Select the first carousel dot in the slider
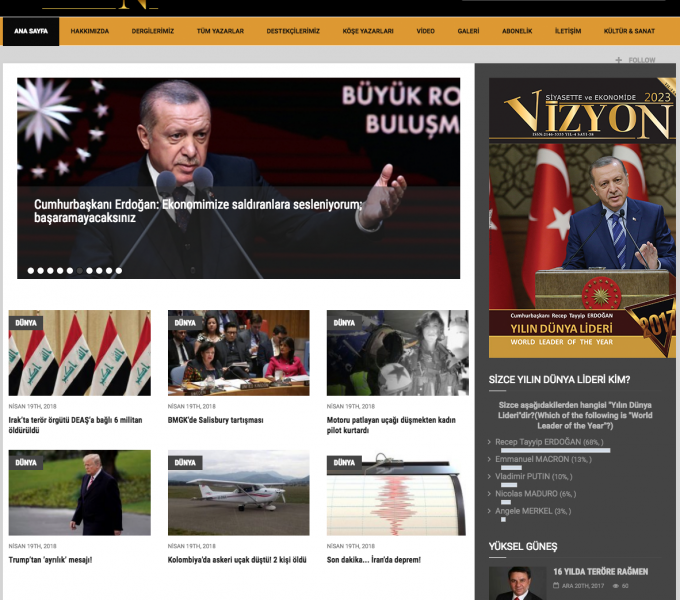The width and height of the screenshot is (680, 600). click(31, 270)
